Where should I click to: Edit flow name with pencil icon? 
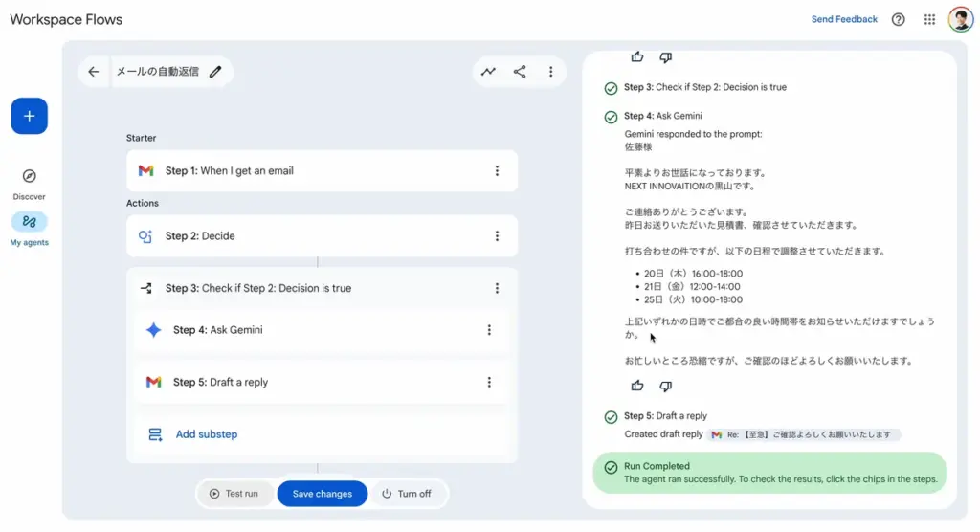(215, 72)
